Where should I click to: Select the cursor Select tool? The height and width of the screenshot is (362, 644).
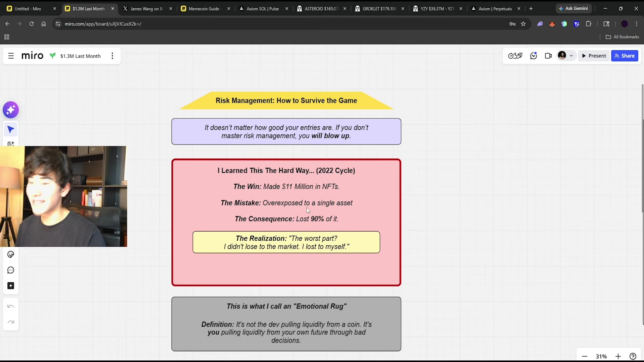tap(11, 129)
